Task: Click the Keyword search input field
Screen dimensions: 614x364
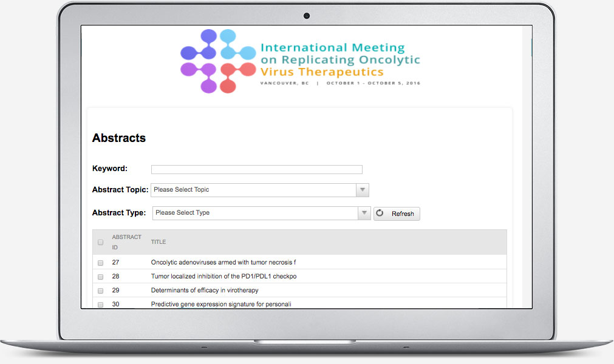Action: tap(256, 169)
